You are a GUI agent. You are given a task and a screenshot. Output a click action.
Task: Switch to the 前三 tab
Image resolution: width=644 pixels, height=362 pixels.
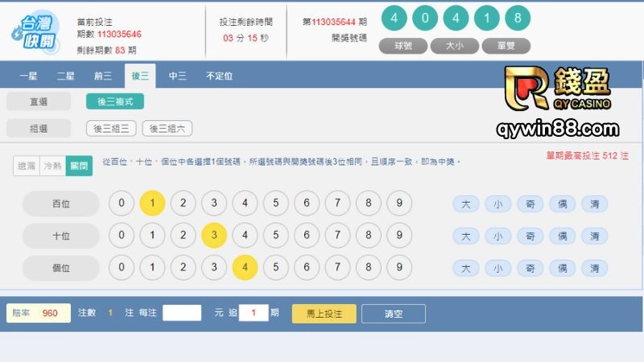[x=103, y=76]
